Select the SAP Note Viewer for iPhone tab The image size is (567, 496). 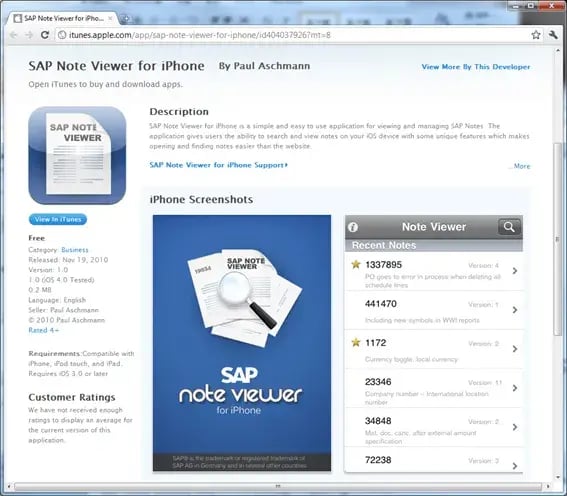click(x=64, y=18)
